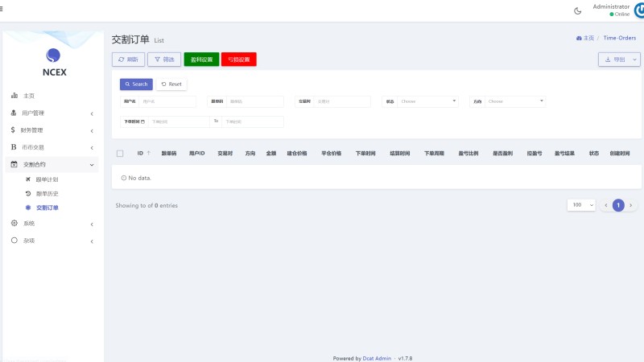Click the 下单时间 column header in the table
644x362 pixels.
(365, 153)
